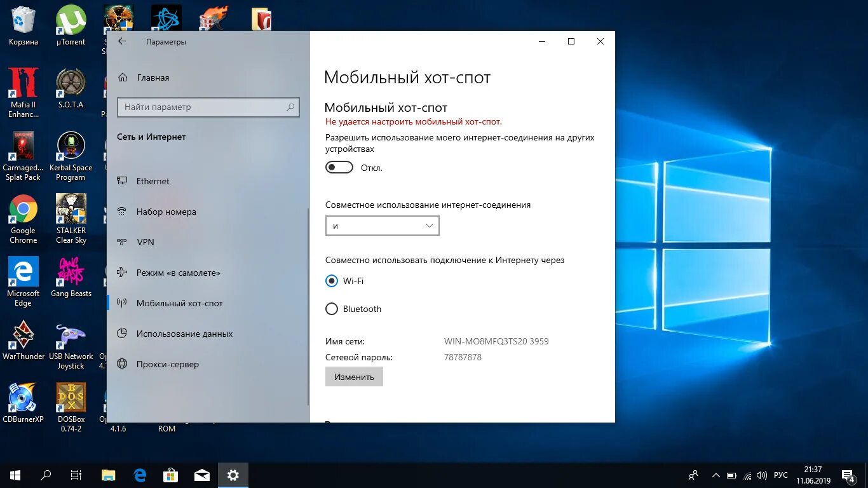The image size is (868, 488).
Task: Select the STALKER Clear Sky desktop icon
Action: [71, 219]
